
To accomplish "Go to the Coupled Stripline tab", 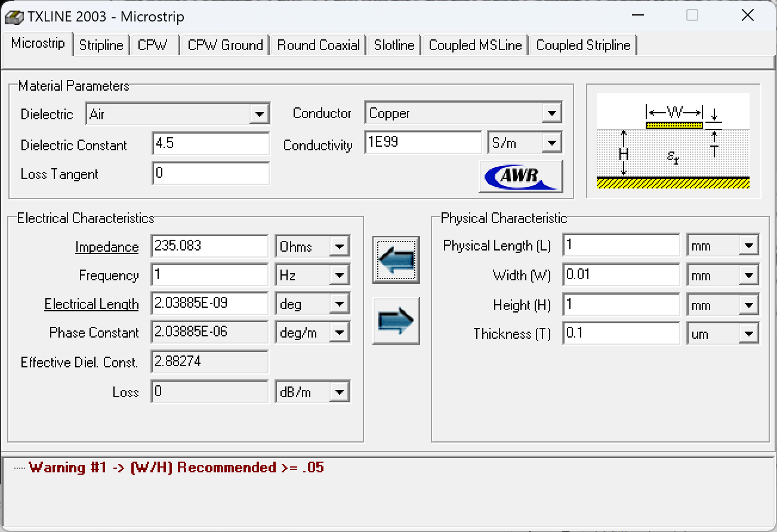I will 583,45.
